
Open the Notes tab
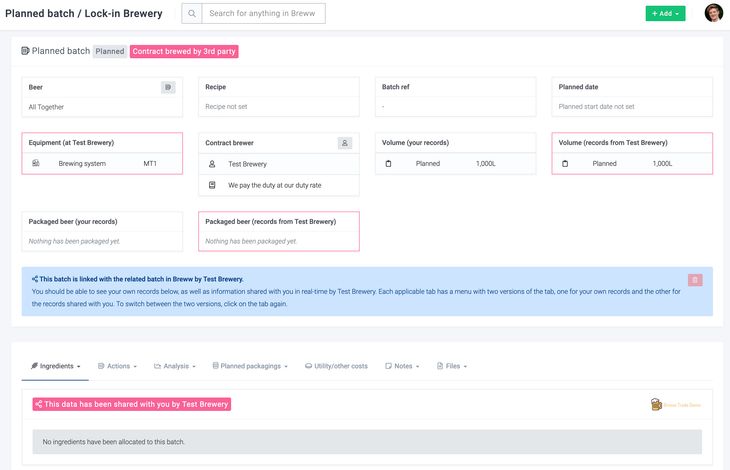point(402,366)
